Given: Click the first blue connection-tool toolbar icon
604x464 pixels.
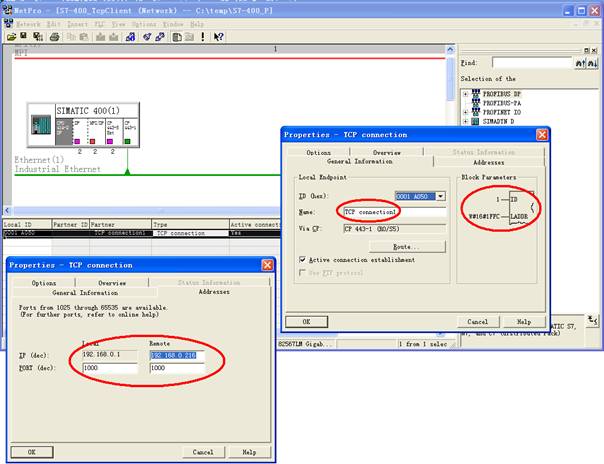Looking at the screenshot, I should click(147, 37).
